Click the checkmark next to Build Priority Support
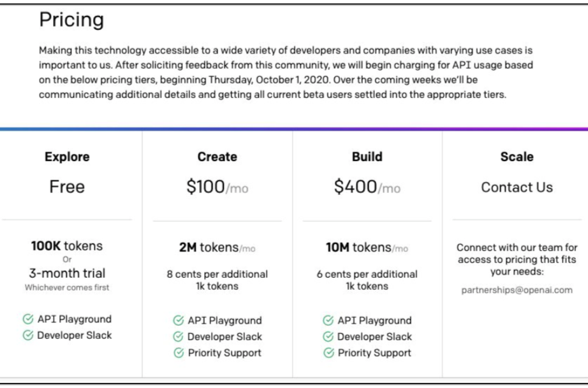 click(329, 353)
